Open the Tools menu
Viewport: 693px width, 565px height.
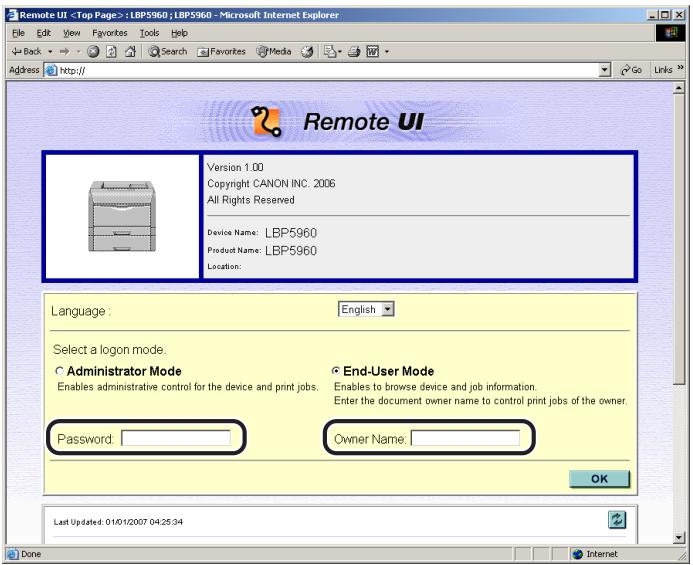[x=149, y=33]
